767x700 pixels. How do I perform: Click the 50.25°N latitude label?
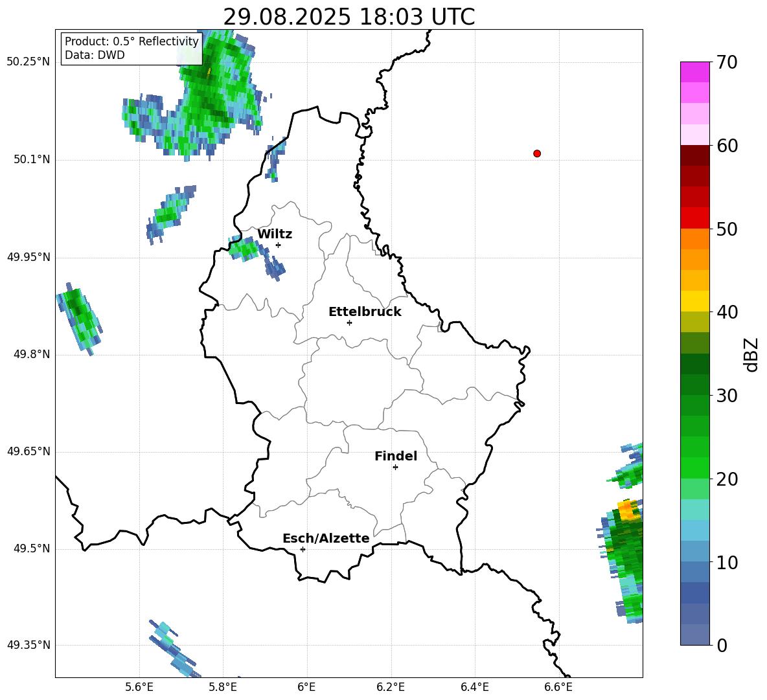pyautogui.click(x=29, y=62)
